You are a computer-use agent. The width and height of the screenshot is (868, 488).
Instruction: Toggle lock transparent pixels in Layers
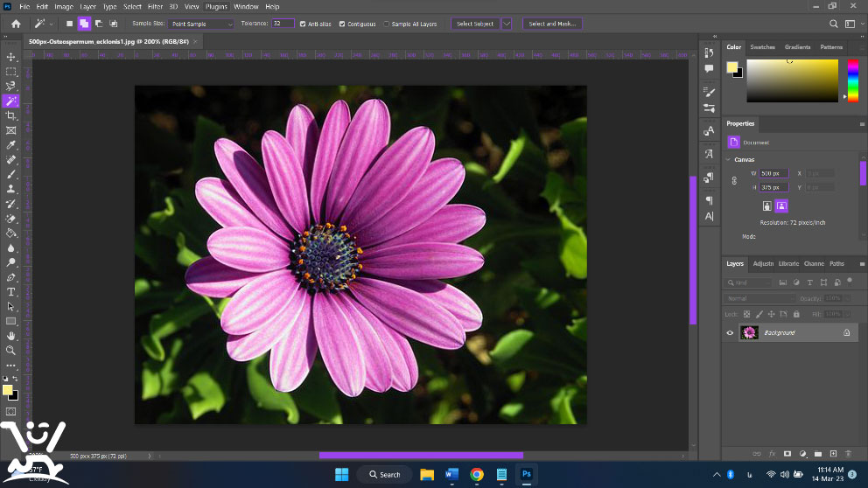[x=746, y=314]
